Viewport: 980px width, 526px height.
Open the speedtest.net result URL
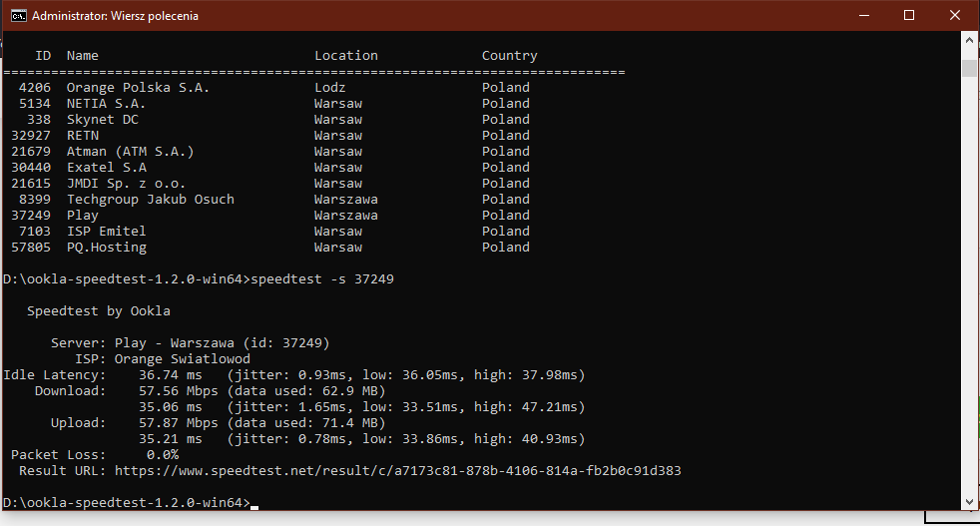click(x=397, y=470)
